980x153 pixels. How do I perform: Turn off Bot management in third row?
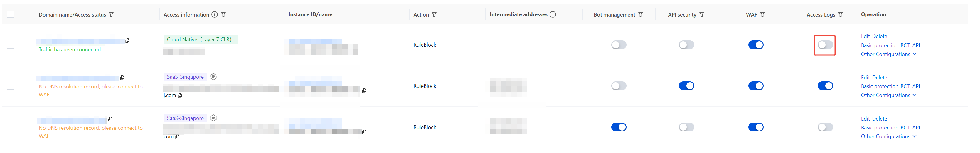619,127
